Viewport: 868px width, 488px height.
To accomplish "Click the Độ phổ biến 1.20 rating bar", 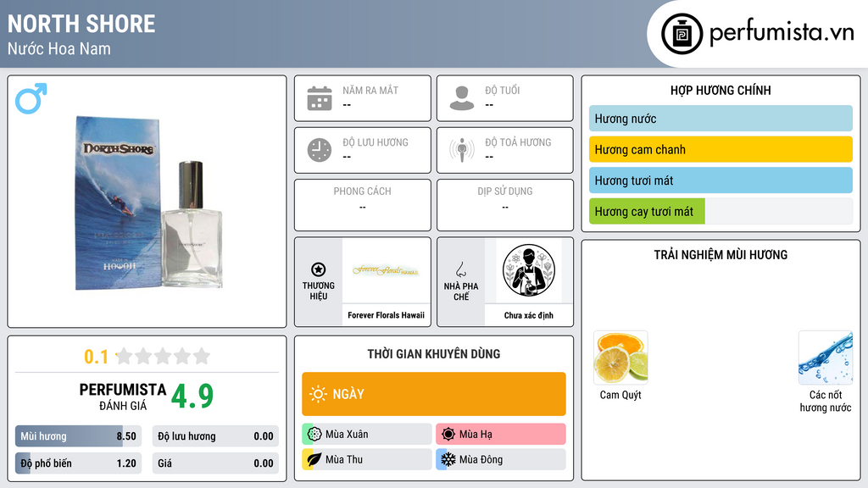I will 79,463.
